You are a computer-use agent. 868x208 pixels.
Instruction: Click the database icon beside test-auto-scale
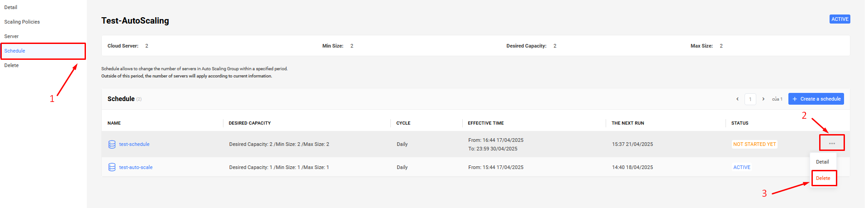pos(112,167)
